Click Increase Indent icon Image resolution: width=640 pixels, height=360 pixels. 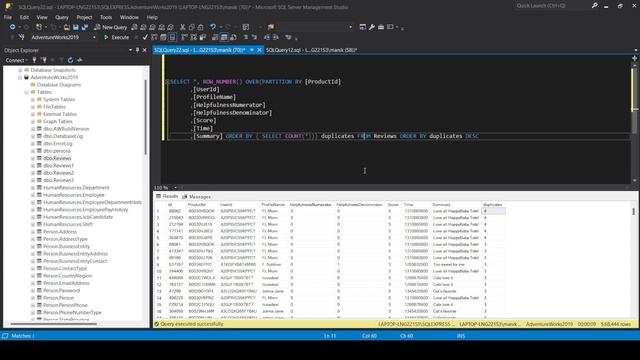(x=276, y=37)
